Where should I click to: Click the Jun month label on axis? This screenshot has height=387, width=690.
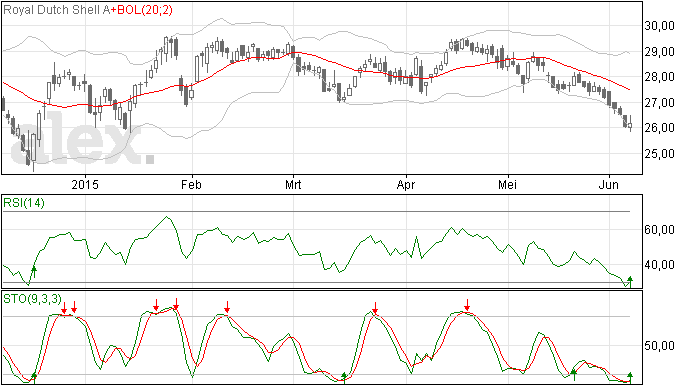609,184
